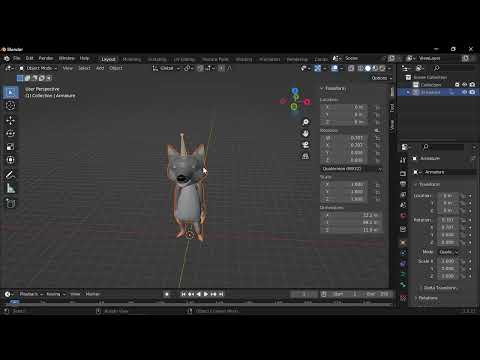
Task: Collapse the Transform panel in sidebar
Action: (x=333, y=88)
